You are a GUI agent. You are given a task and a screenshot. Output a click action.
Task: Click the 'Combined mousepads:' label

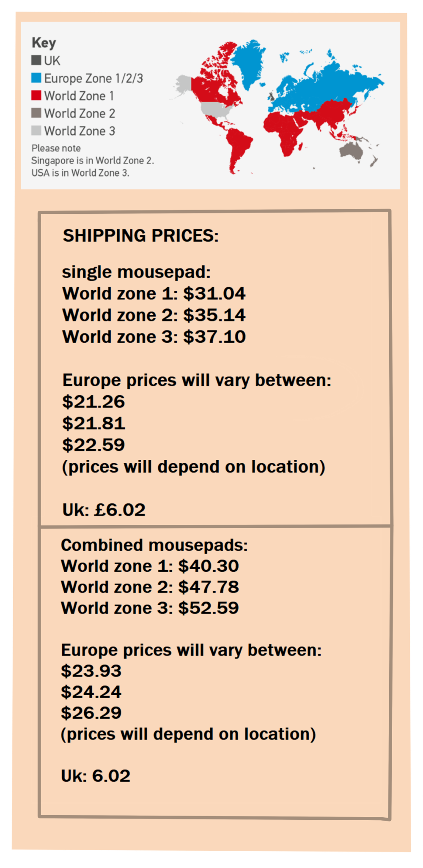tap(154, 545)
